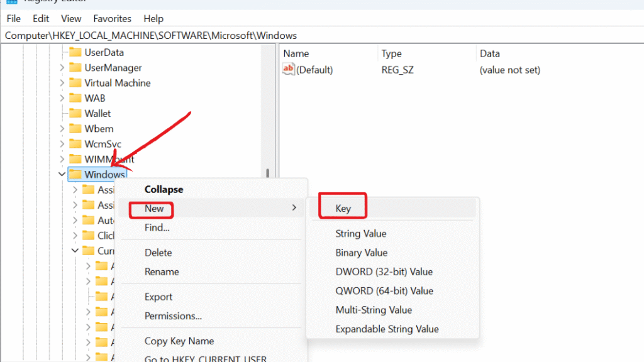644x362 pixels.
Task: Expand the WIMMount key
Action: point(62,159)
